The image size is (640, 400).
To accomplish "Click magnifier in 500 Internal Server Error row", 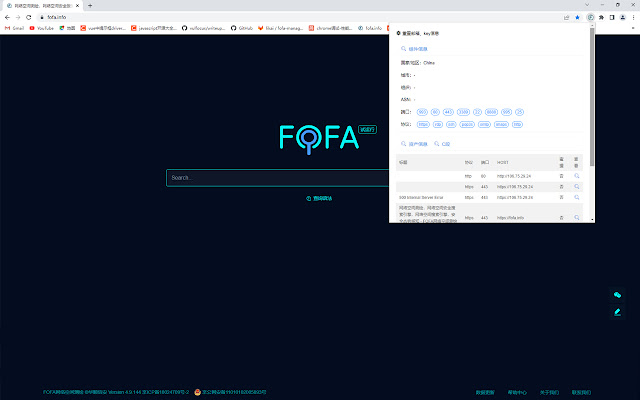I will pos(577,197).
